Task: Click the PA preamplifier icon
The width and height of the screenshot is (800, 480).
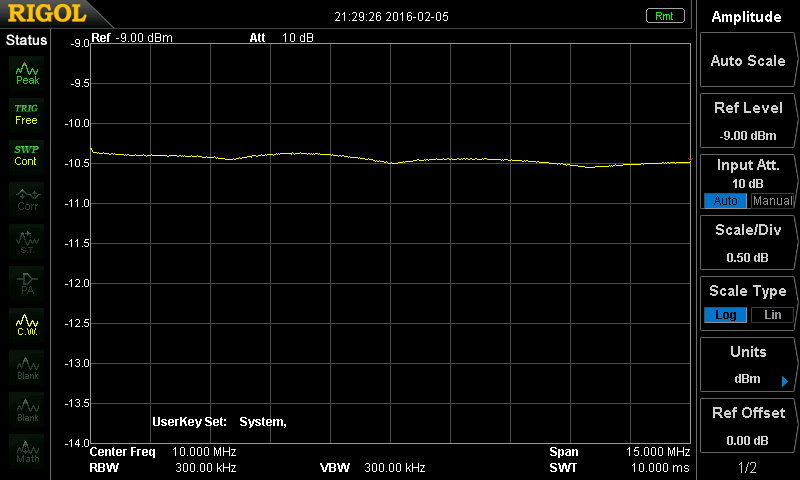Action: pyautogui.click(x=27, y=282)
